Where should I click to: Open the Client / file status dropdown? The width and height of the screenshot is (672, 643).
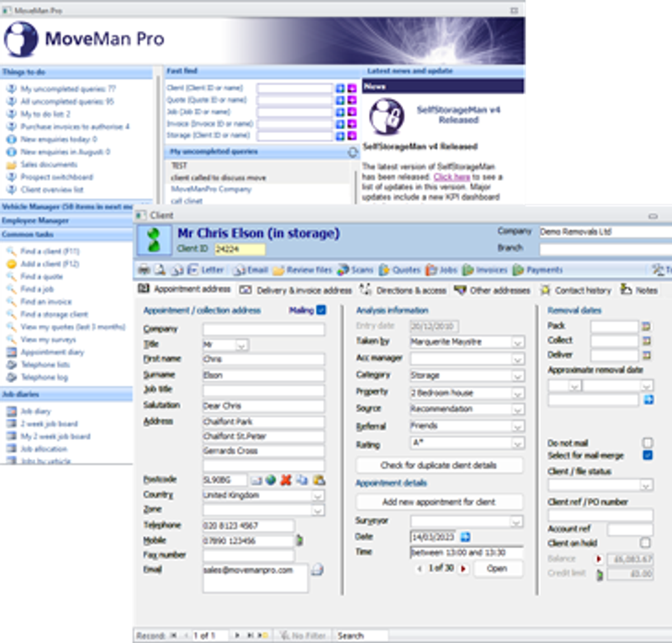click(x=646, y=485)
